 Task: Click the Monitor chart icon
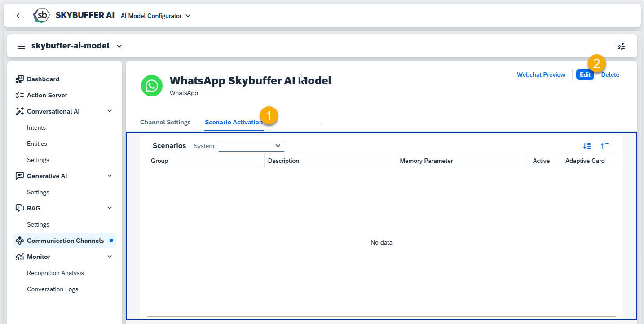point(19,257)
